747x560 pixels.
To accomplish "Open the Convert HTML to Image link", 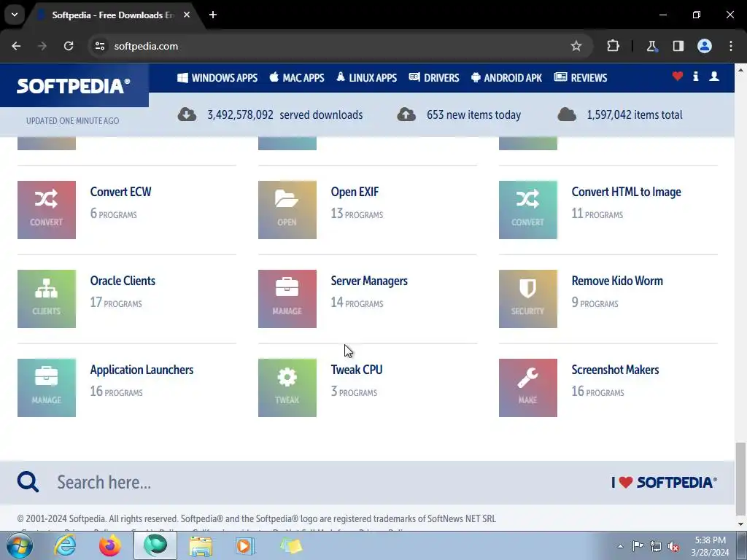I will (627, 192).
